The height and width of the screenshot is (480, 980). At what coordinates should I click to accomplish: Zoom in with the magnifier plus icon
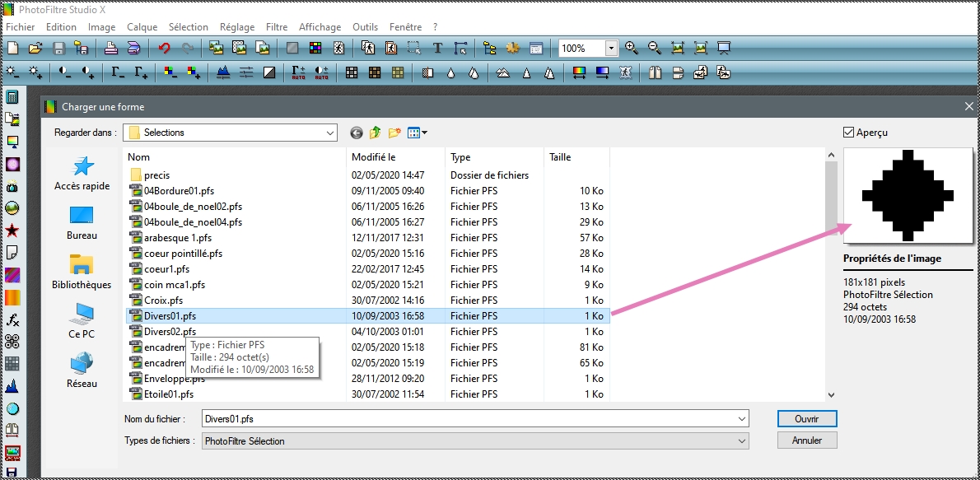(632, 48)
